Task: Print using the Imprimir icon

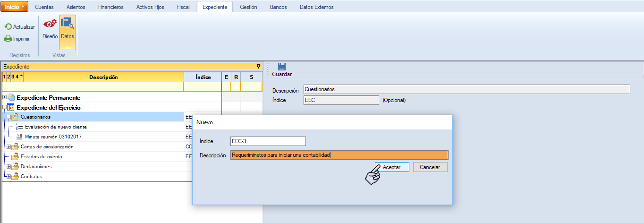Action: (8, 39)
